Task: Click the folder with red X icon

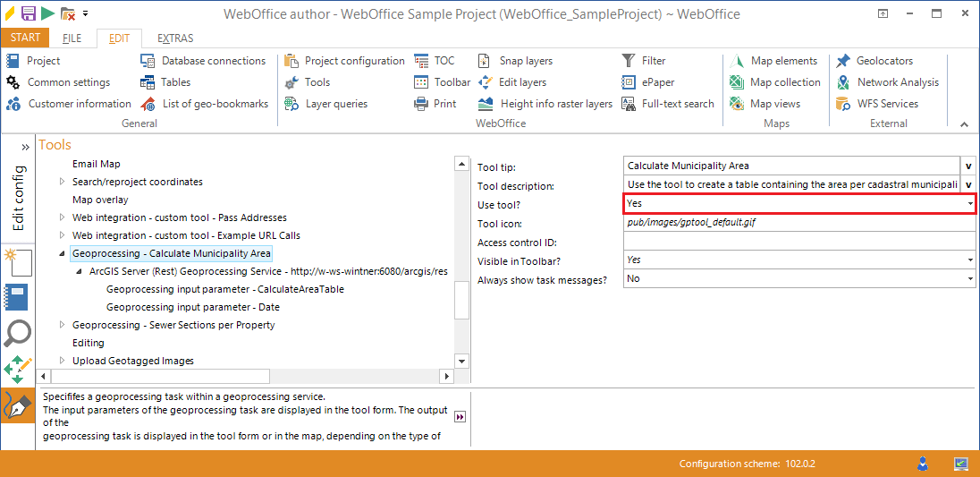Action: point(68,13)
